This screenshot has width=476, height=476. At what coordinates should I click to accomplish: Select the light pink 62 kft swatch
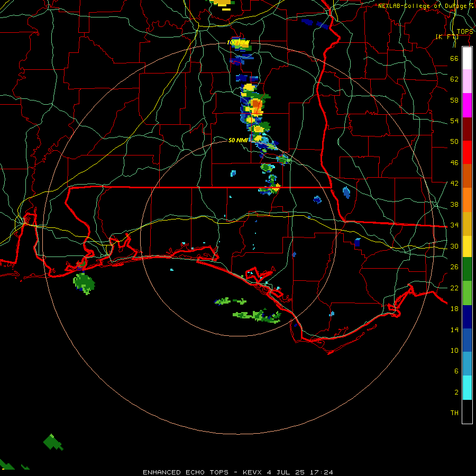pos(467,81)
